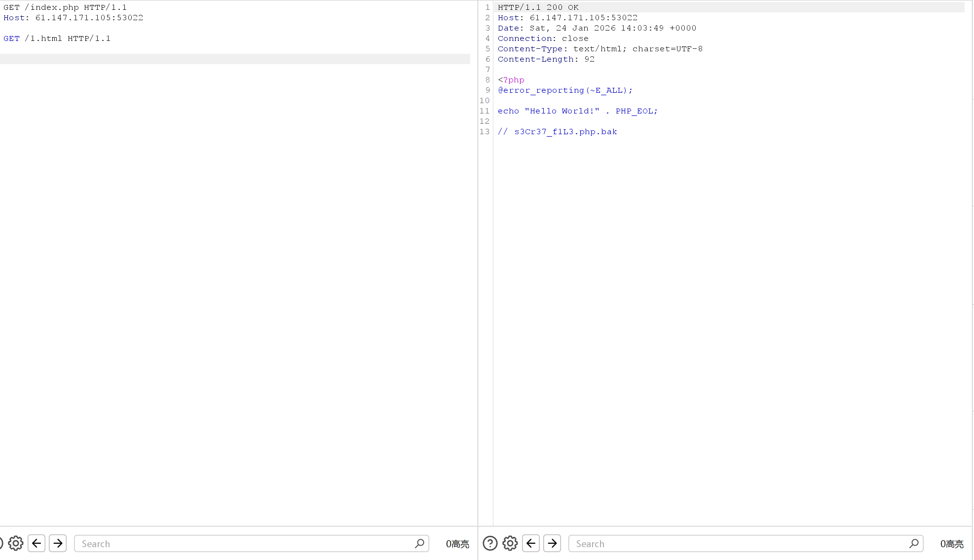Viewport: 974px width, 560px height.
Task: Click the magnifier icon in the request search box
Action: [419, 543]
